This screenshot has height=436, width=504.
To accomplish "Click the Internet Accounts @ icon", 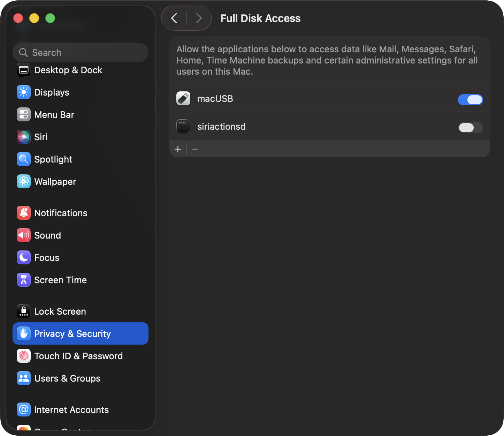I will (x=24, y=410).
